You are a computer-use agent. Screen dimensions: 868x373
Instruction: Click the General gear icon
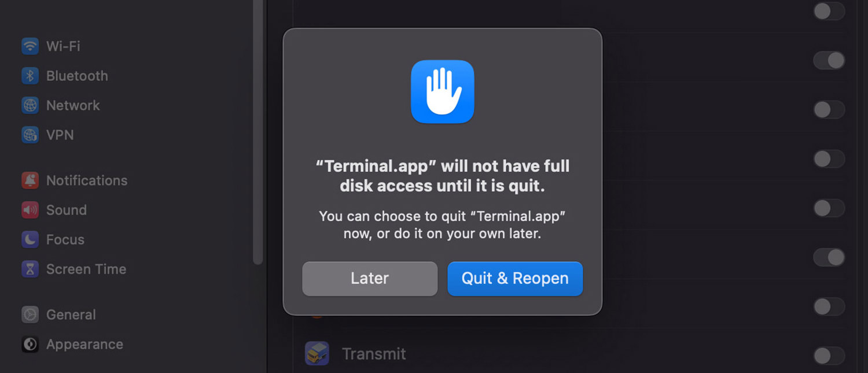(x=30, y=315)
